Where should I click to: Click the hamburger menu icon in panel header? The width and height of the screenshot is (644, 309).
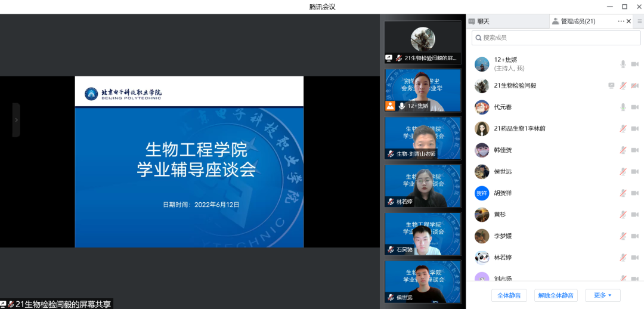639,21
